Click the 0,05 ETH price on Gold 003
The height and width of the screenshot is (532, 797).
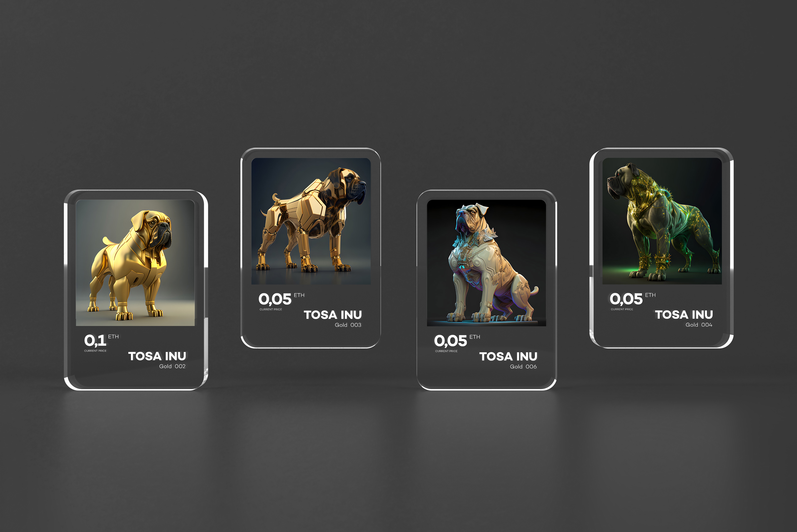pos(281,299)
